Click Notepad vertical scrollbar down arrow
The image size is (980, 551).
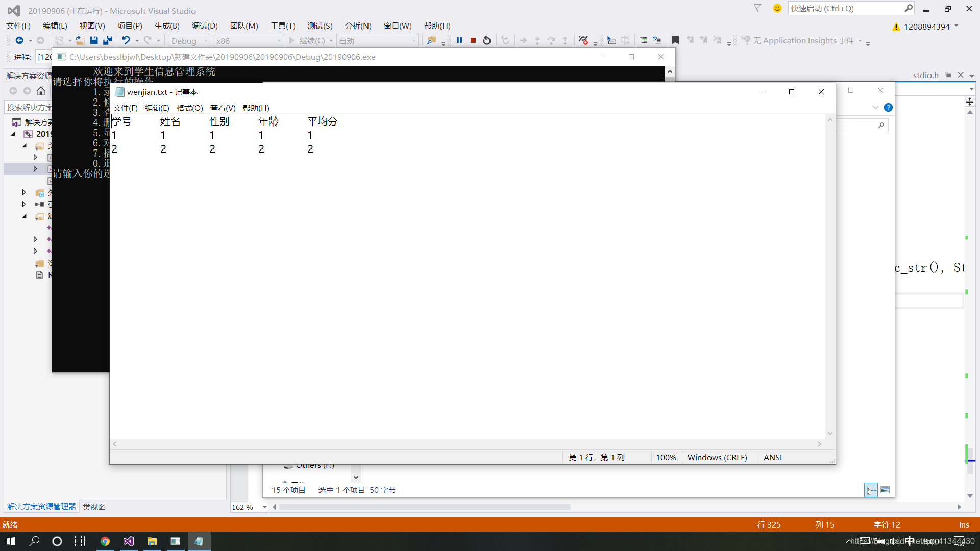pyautogui.click(x=830, y=433)
